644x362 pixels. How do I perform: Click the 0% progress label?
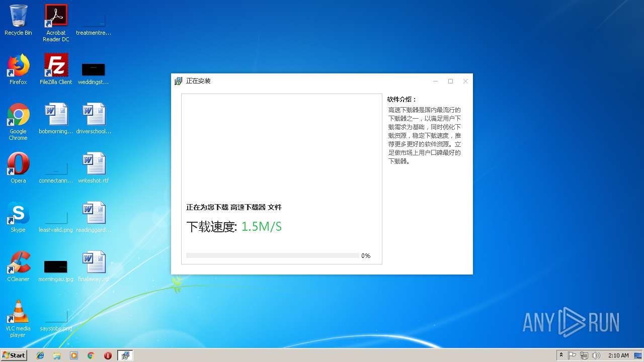[366, 256]
